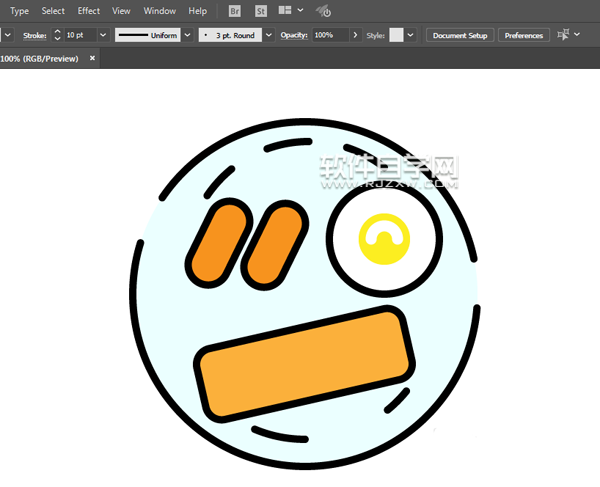Open the Uniform width profile dropdown

pyautogui.click(x=186, y=35)
